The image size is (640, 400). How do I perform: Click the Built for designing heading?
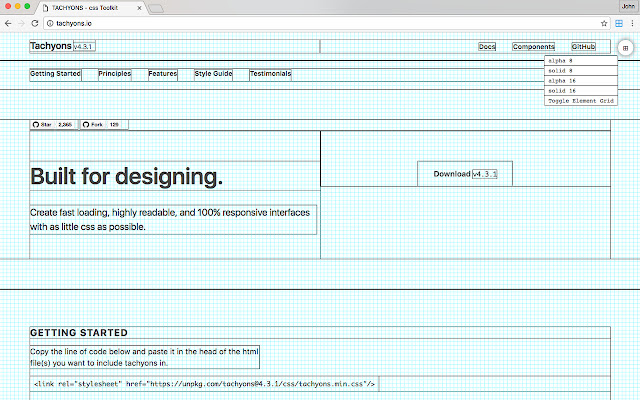(127, 176)
